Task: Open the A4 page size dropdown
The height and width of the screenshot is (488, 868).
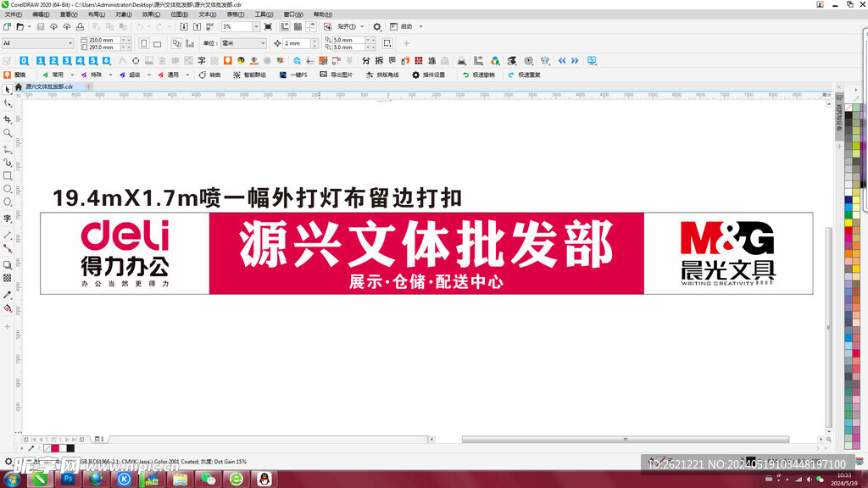Action: point(70,43)
